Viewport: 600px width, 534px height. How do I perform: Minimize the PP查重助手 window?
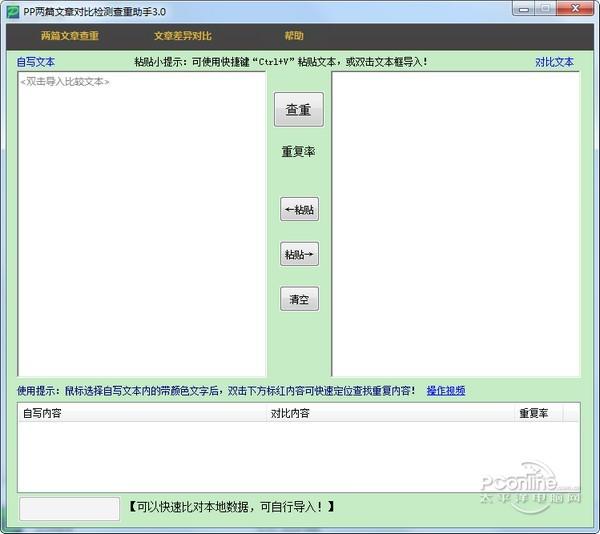[523, 9]
